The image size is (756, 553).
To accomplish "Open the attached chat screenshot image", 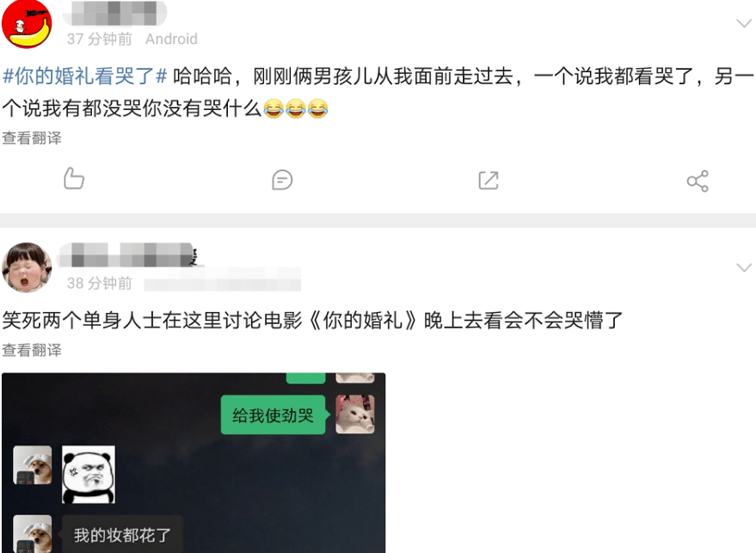I will click(x=194, y=463).
